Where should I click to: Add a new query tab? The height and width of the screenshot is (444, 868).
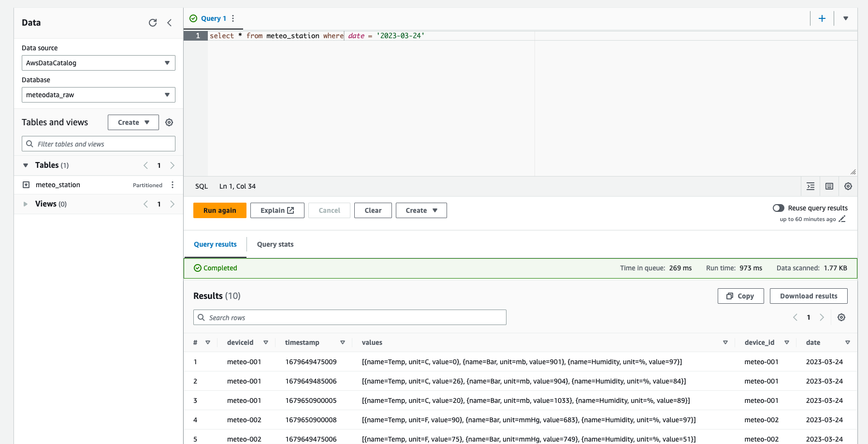(822, 18)
